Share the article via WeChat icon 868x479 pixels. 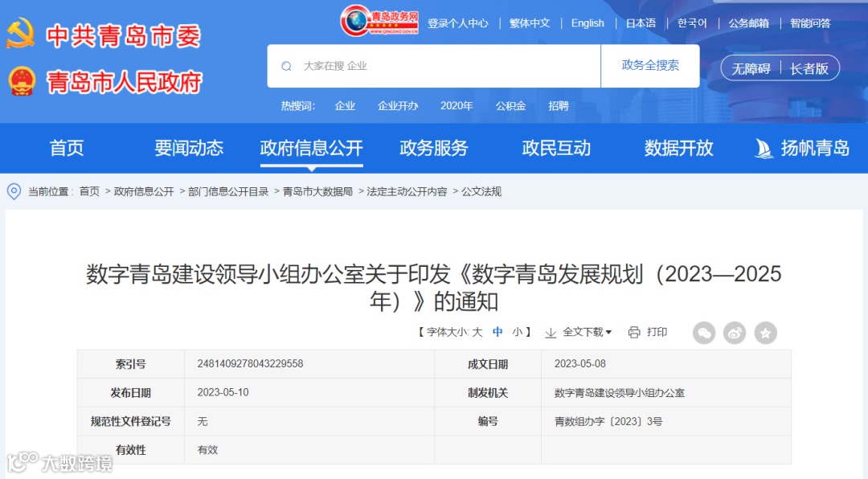704,333
